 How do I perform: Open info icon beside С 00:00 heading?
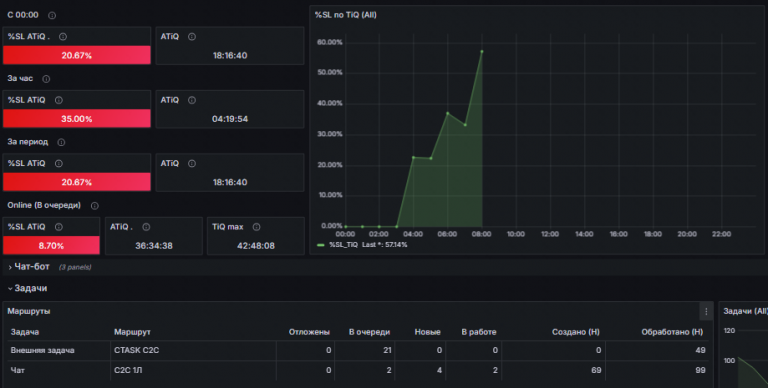pyautogui.click(x=52, y=15)
